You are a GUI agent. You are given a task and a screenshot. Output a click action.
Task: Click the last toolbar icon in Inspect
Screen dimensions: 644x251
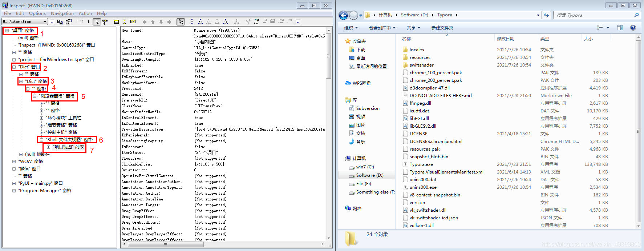pyautogui.click(x=298, y=22)
